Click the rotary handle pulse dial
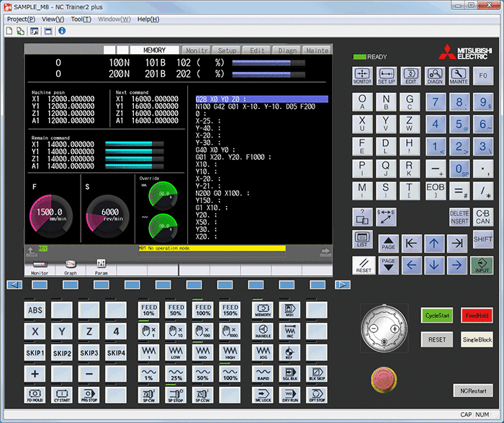 382,328
